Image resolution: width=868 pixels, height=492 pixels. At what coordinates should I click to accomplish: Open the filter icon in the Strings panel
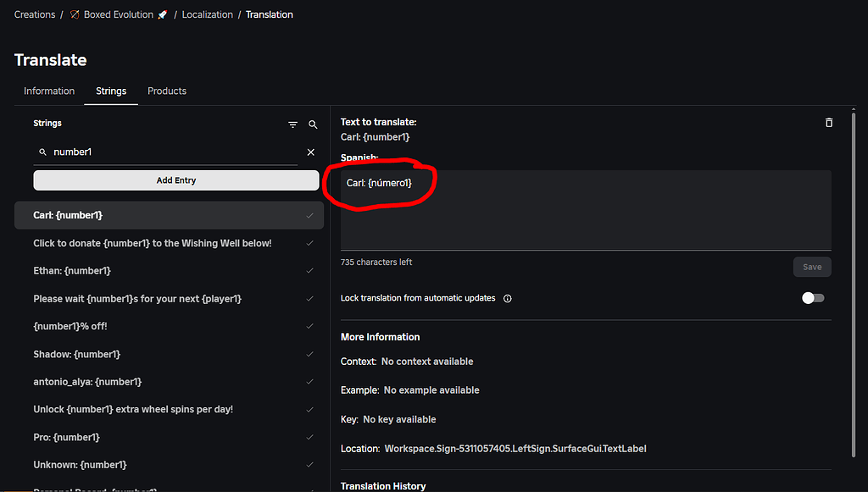pos(292,124)
